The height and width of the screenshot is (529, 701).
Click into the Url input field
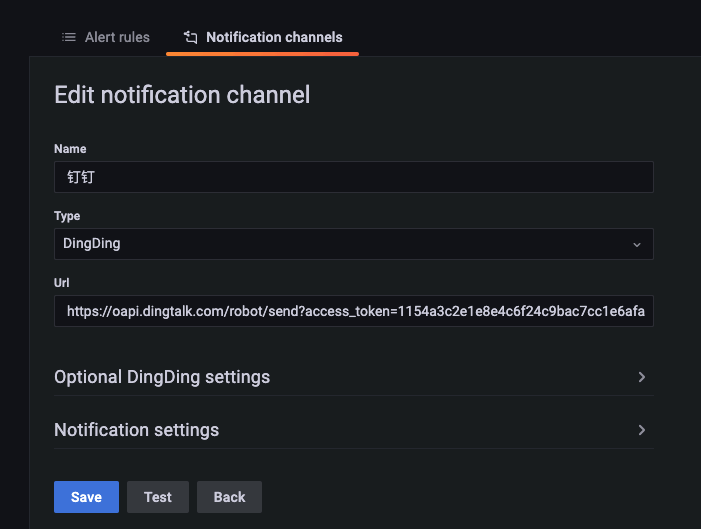(353, 312)
